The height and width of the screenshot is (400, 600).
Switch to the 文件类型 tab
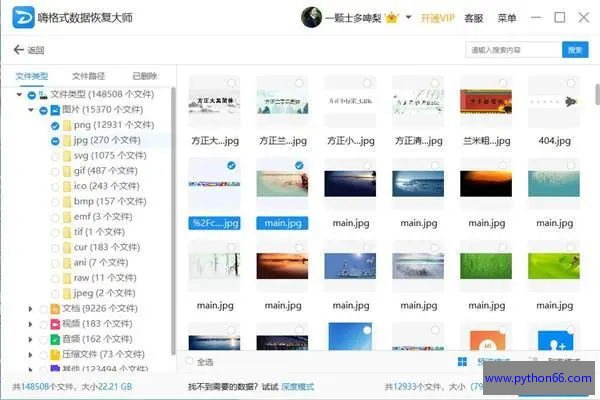tap(32, 76)
